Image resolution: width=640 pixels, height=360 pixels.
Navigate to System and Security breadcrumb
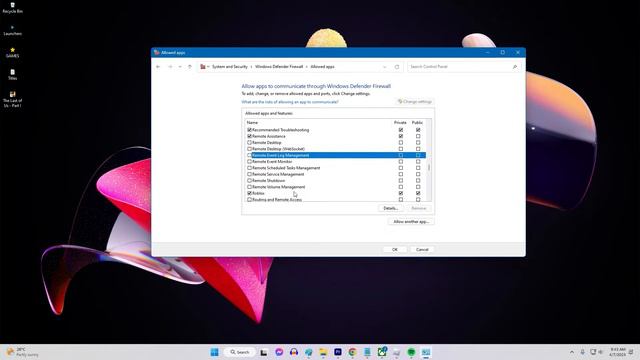pyautogui.click(x=230, y=67)
